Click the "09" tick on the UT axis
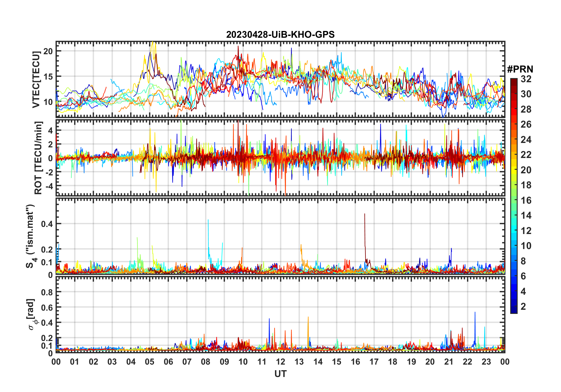561x392 pixels. coord(224,362)
